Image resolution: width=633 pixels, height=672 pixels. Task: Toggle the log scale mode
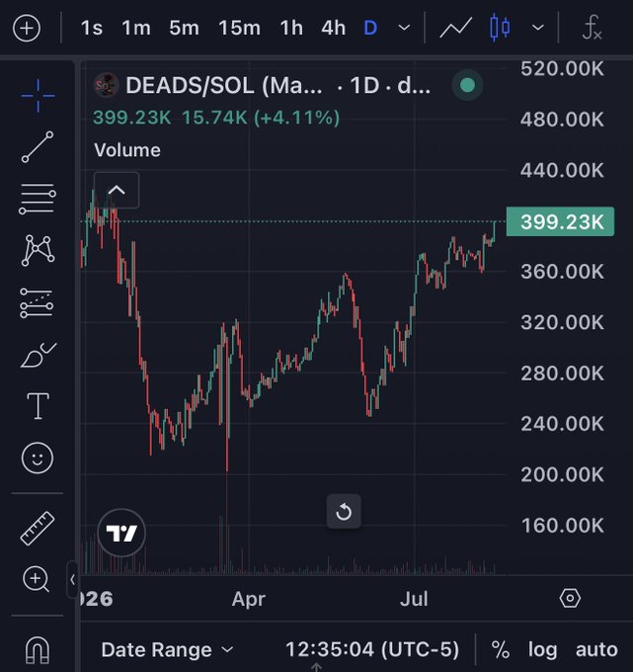tap(542, 650)
